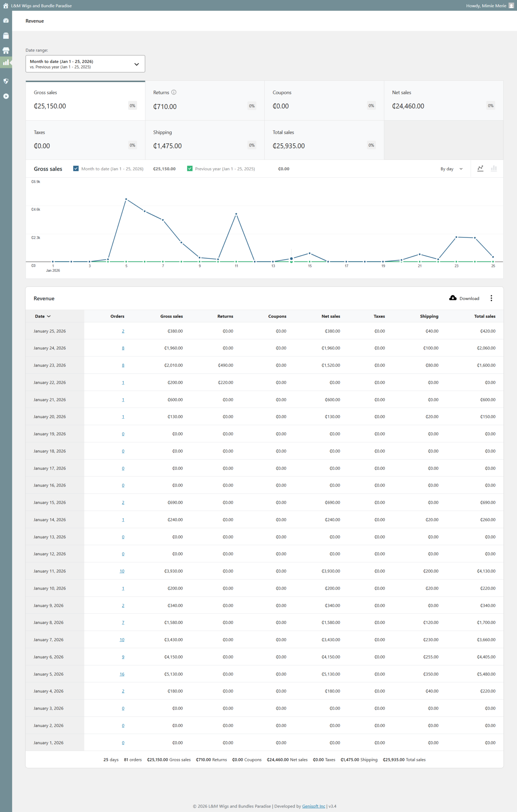Click the Returns info icon
This screenshot has height=812, width=517.
(174, 92)
